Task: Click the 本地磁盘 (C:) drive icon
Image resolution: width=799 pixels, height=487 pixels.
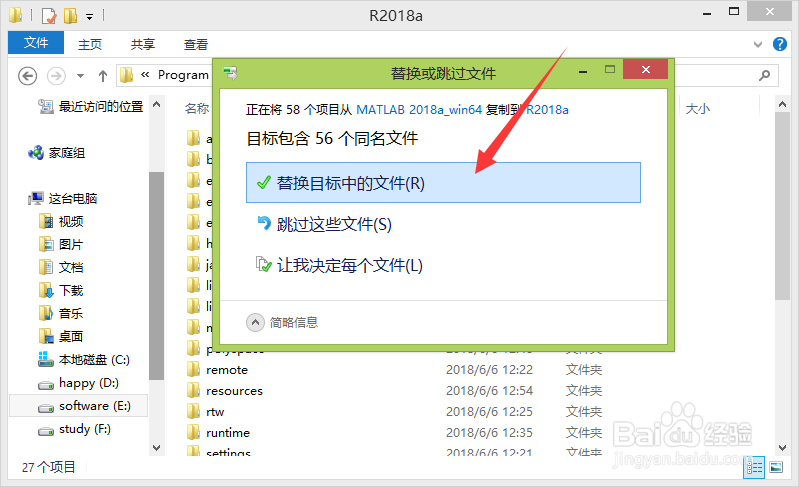Action: (46, 359)
